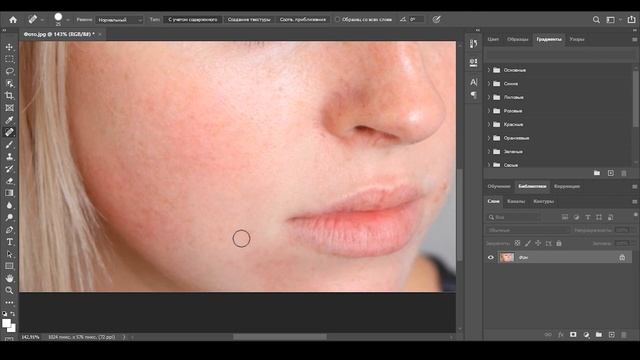Enable 'Образец со всех слоев' checkbox
This screenshot has width=640, height=360.
(338, 20)
